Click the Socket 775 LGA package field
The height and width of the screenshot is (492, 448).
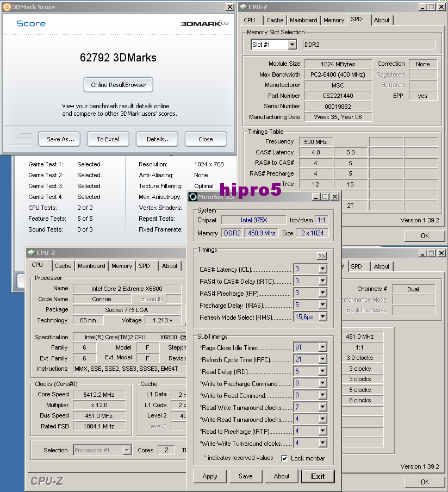point(127,310)
